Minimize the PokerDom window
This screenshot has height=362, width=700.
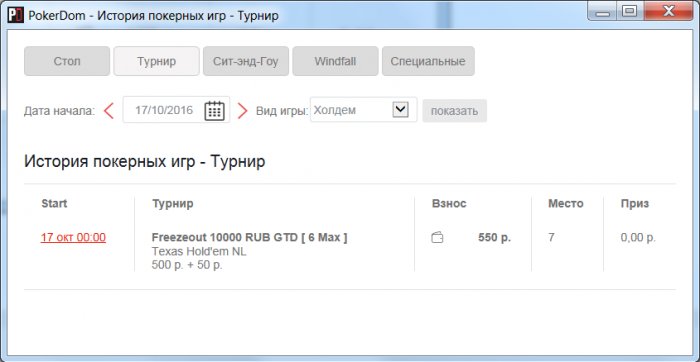coord(602,12)
